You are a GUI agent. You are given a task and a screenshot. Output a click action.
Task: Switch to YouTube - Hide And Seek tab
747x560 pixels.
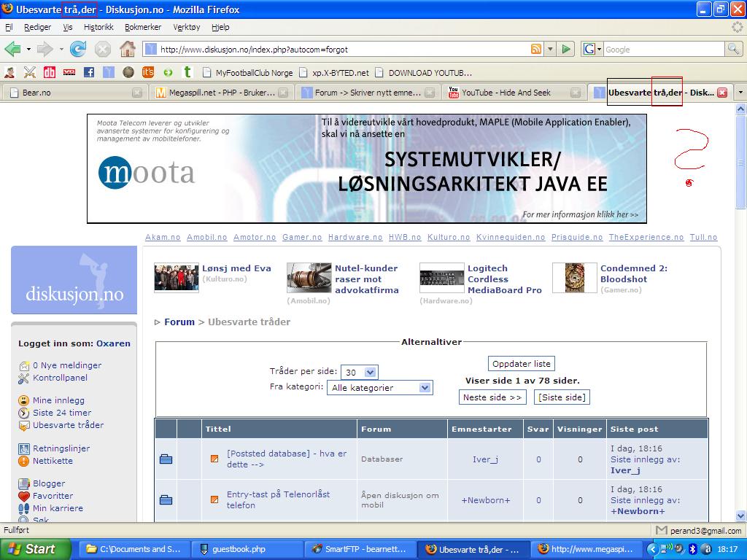tap(514, 93)
